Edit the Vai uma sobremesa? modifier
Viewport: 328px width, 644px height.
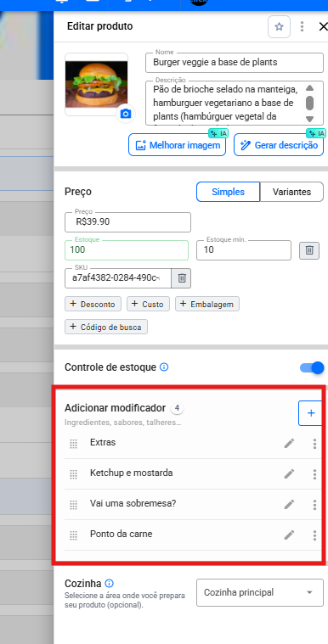289,504
